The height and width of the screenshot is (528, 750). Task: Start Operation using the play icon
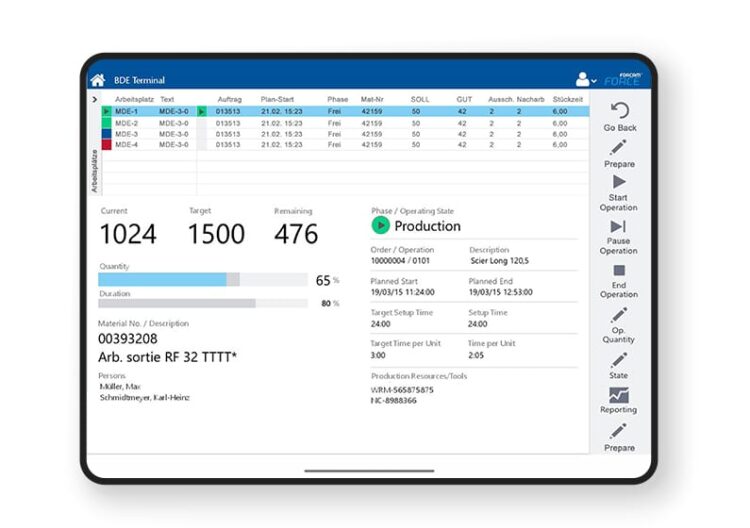(619, 182)
